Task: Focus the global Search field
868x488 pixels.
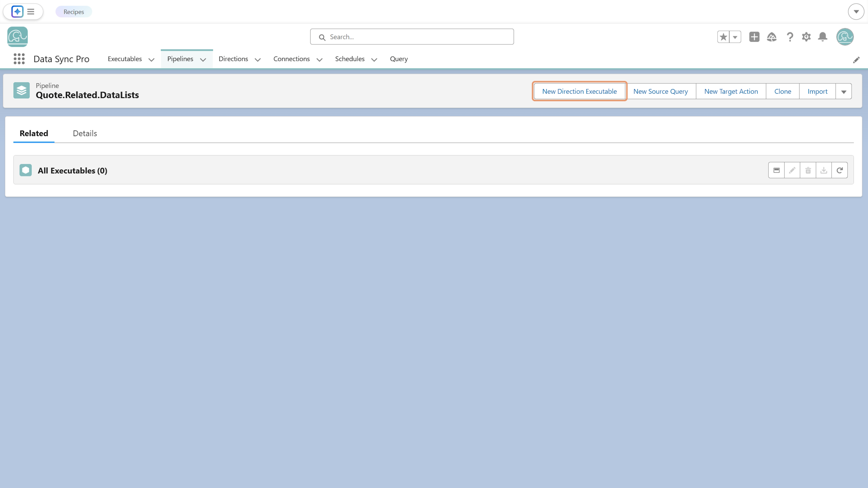Action: point(412,37)
